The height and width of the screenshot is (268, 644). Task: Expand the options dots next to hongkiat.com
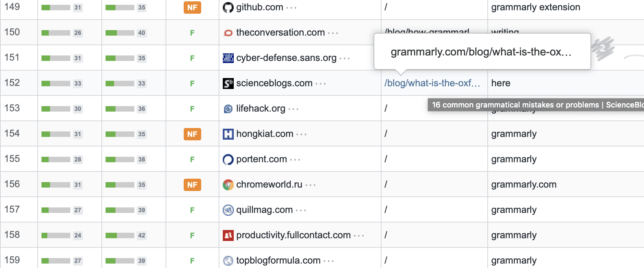point(301,135)
